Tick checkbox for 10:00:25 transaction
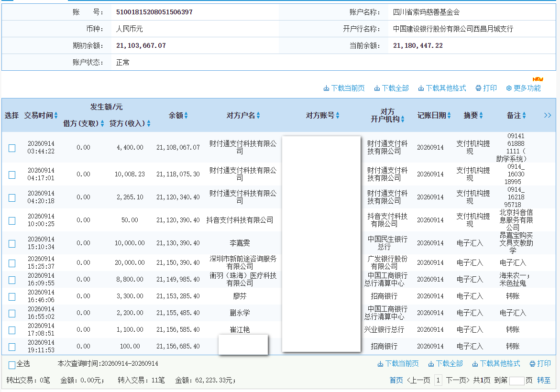The image size is (560, 392). (x=12, y=221)
